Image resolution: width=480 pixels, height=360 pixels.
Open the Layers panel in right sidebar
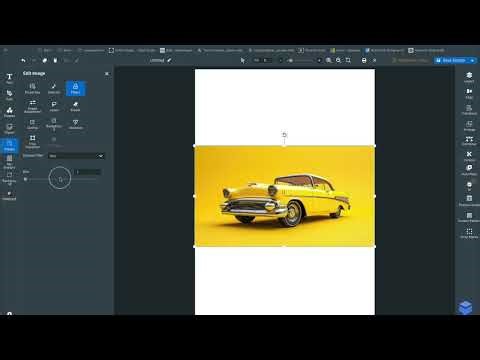pos(469,77)
